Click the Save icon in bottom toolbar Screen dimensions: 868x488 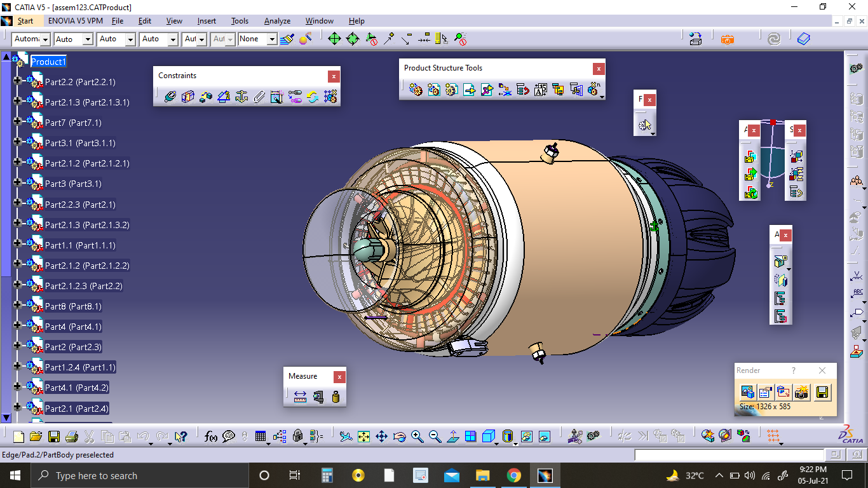click(x=53, y=437)
